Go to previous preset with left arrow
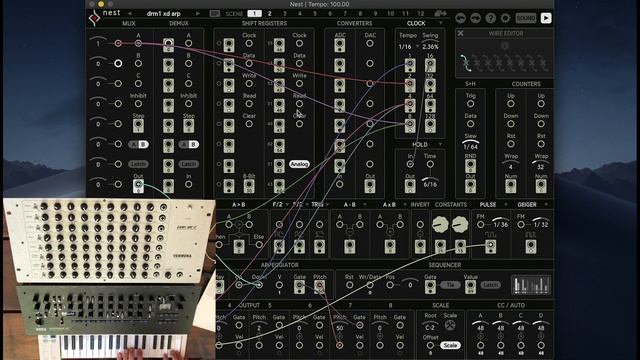 pyautogui.click(x=130, y=13)
